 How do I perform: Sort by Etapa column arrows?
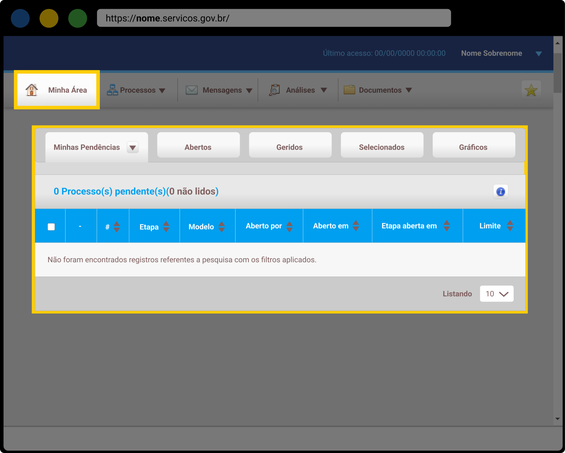(x=166, y=226)
